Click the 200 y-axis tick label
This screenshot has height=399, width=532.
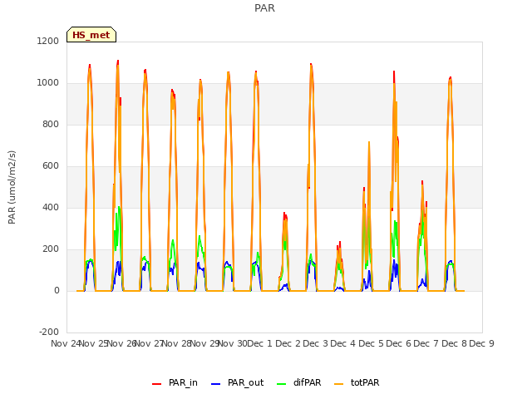[x=51, y=249]
